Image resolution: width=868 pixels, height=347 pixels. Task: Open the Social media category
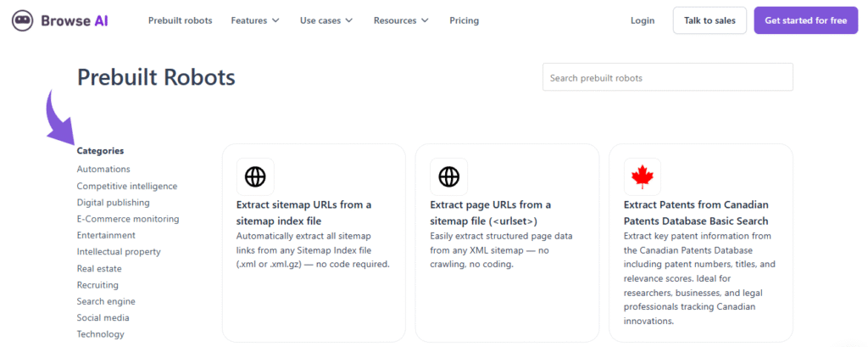coord(103,318)
